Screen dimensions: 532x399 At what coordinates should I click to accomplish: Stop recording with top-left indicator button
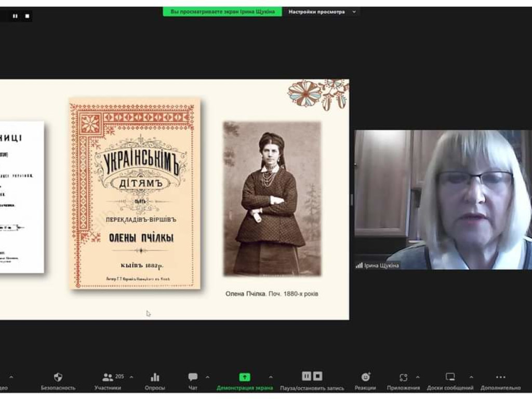(28, 16)
